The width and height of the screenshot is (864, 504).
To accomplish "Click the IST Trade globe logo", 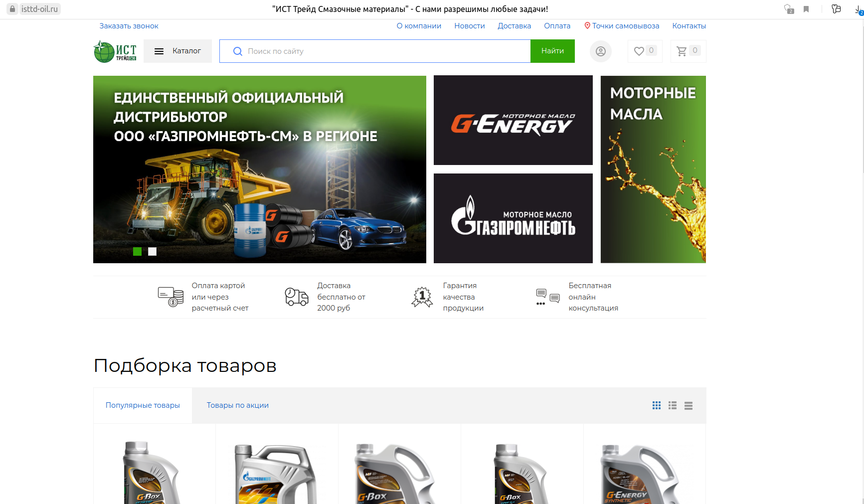I will (115, 51).
